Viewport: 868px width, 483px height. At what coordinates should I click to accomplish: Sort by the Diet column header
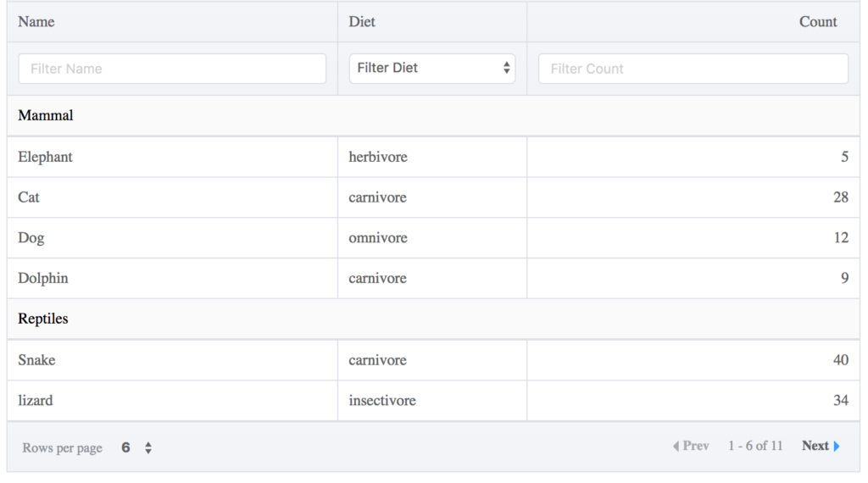(x=362, y=22)
